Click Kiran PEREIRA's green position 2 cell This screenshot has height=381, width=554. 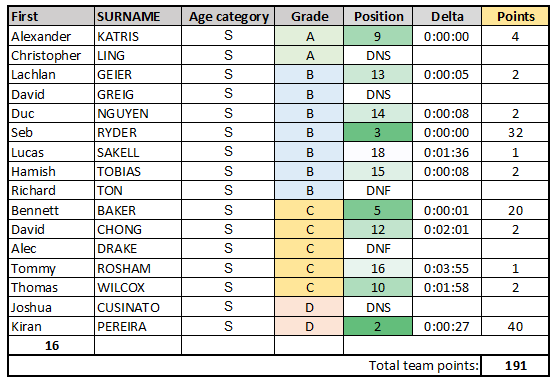pos(378,326)
